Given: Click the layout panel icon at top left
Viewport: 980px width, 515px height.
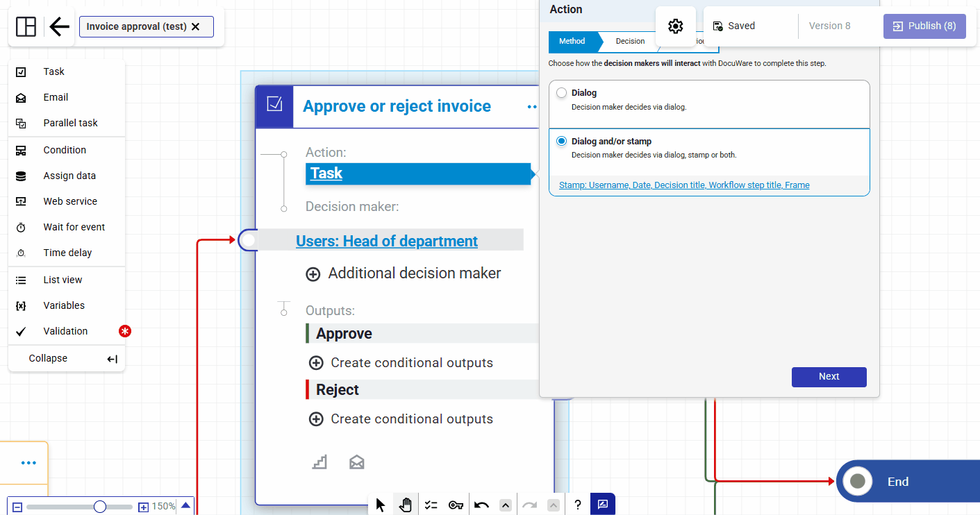Looking at the screenshot, I should (26, 27).
